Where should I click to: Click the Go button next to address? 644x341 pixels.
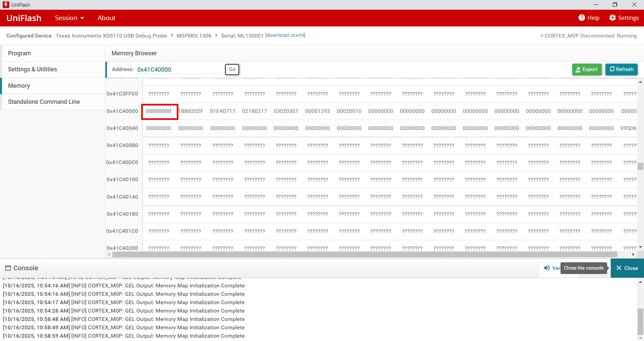pyautogui.click(x=232, y=69)
